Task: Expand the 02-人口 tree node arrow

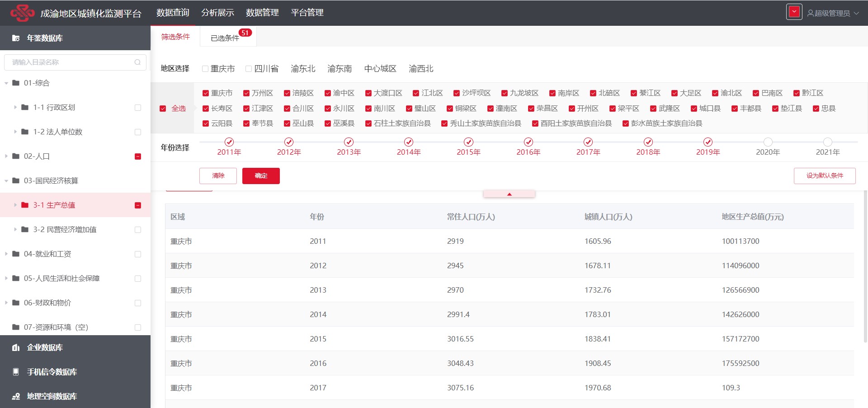Action: click(x=6, y=156)
